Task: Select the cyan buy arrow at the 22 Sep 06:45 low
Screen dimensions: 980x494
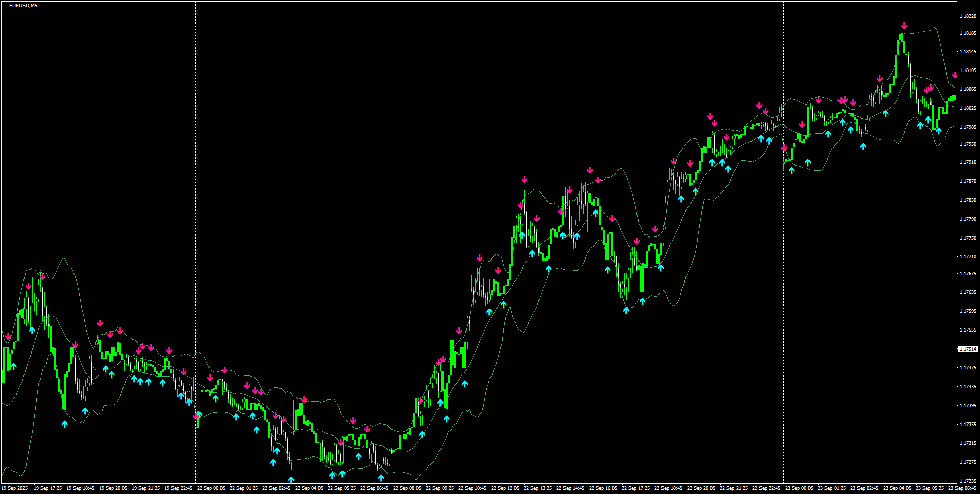Action: tap(381, 477)
